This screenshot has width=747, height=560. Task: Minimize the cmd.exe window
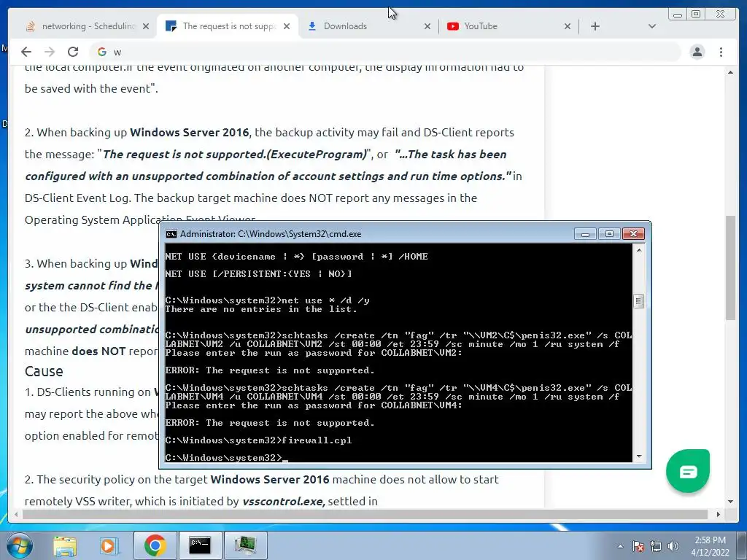click(586, 234)
